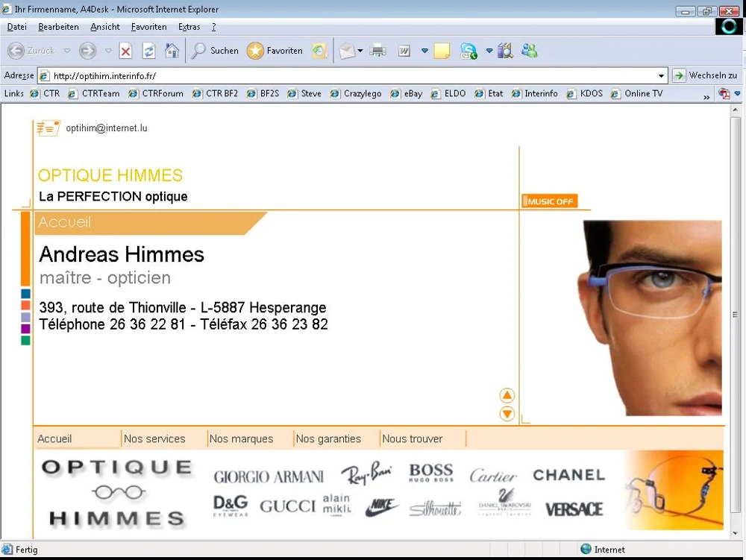Open dropdown arrow next to Skype icon
This screenshot has height=560, width=746.
[489, 51]
